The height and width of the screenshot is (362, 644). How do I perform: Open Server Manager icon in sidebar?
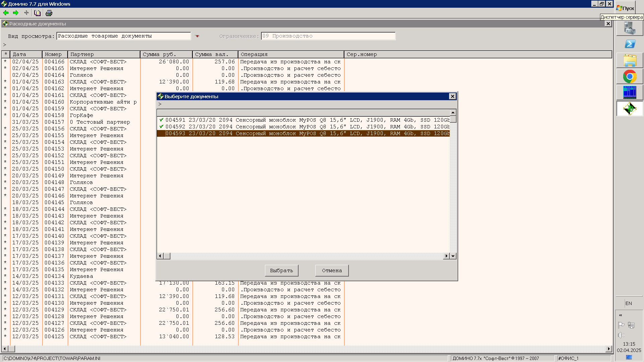coord(630,28)
